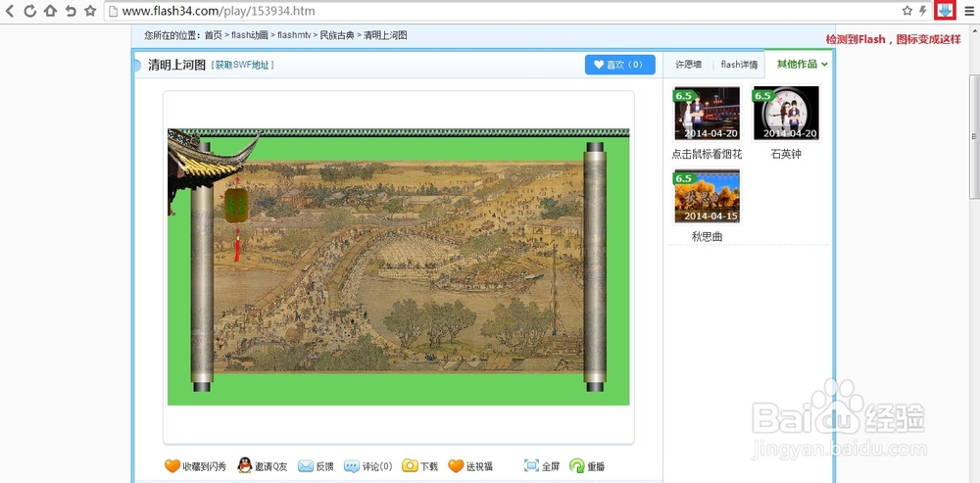Click the 下载 download icon
The width and height of the screenshot is (980, 483).
pos(410,465)
